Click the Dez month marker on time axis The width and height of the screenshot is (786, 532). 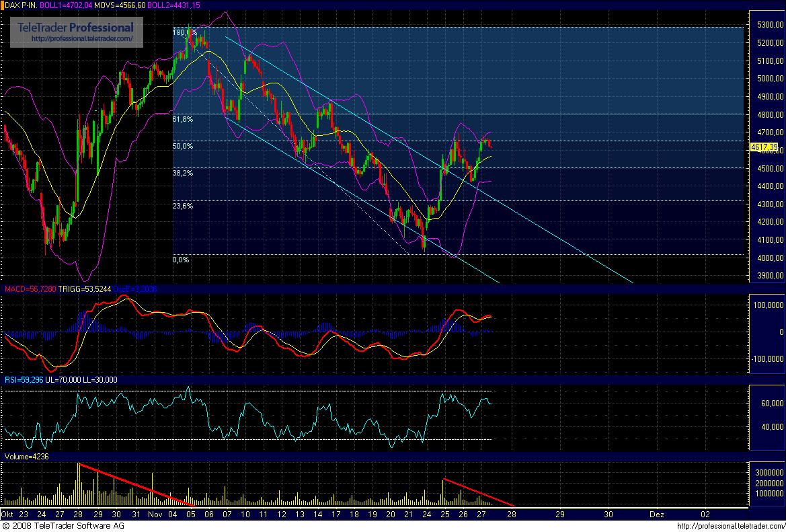pos(657,514)
